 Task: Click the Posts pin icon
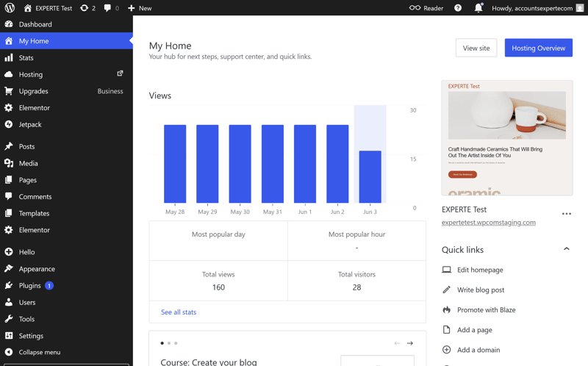9,146
